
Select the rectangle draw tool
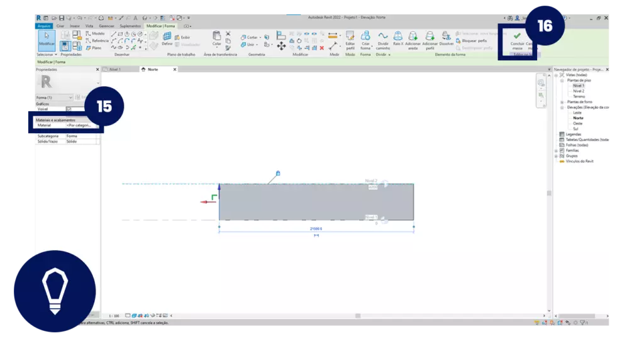pos(120,34)
